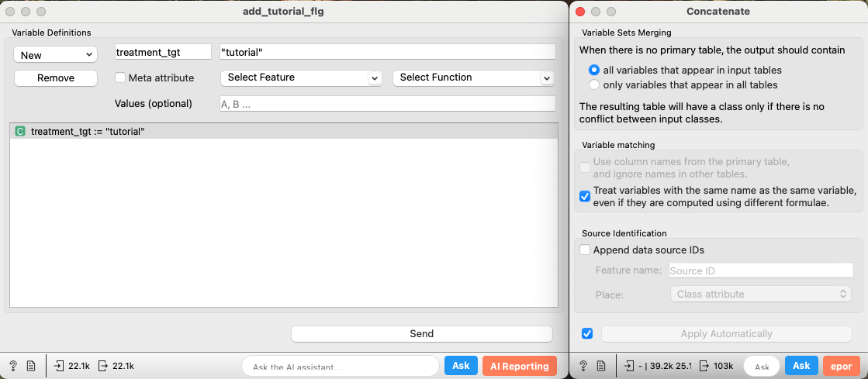Click Ask button in add_tutorial_flg window
This screenshot has height=379, width=868.
461,366
